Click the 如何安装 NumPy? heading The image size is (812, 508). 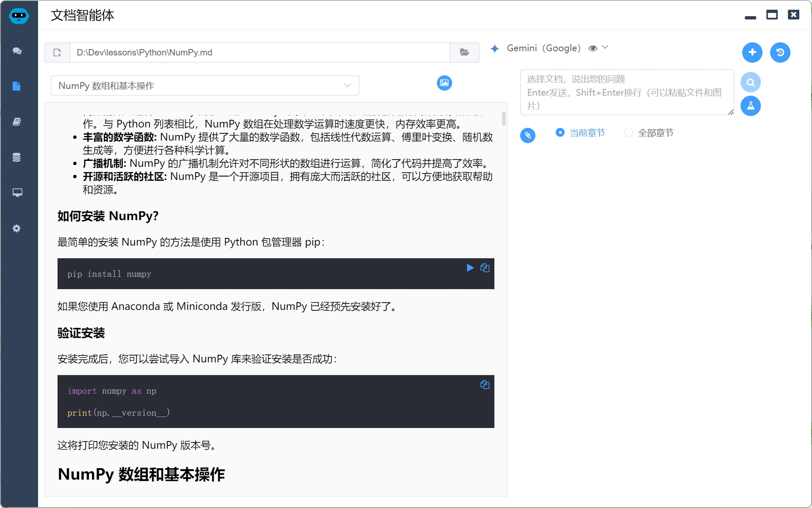(x=108, y=216)
